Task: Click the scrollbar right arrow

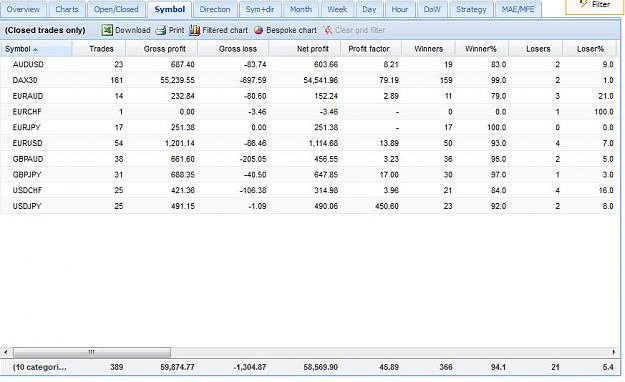Action: [613, 352]
